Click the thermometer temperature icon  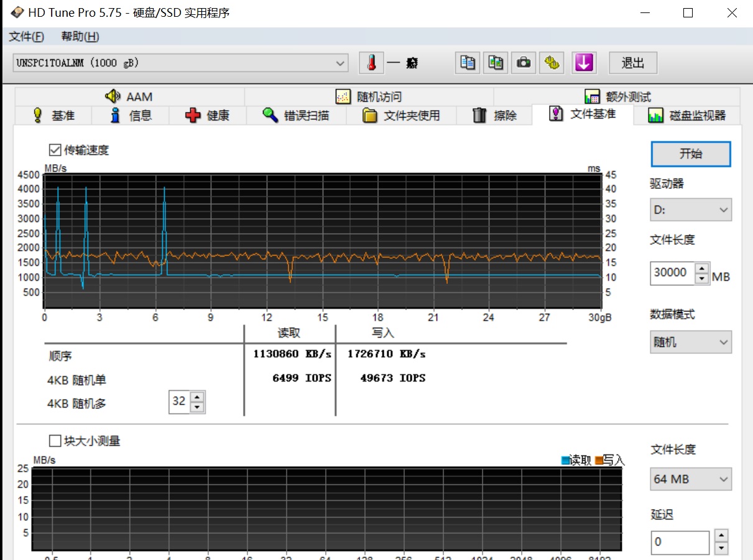tap(371, 63)
